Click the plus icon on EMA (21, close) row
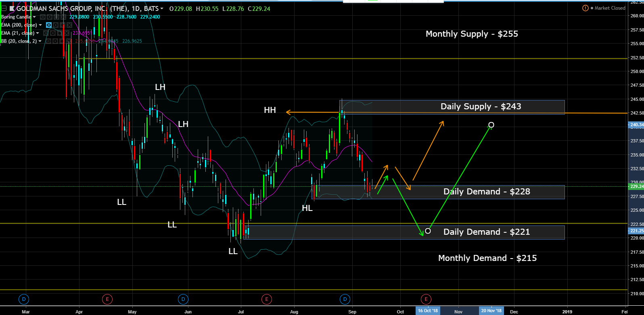 60,33
